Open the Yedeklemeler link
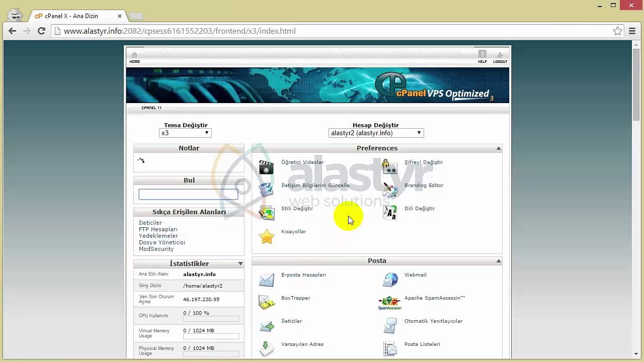 tap(158, 236)
